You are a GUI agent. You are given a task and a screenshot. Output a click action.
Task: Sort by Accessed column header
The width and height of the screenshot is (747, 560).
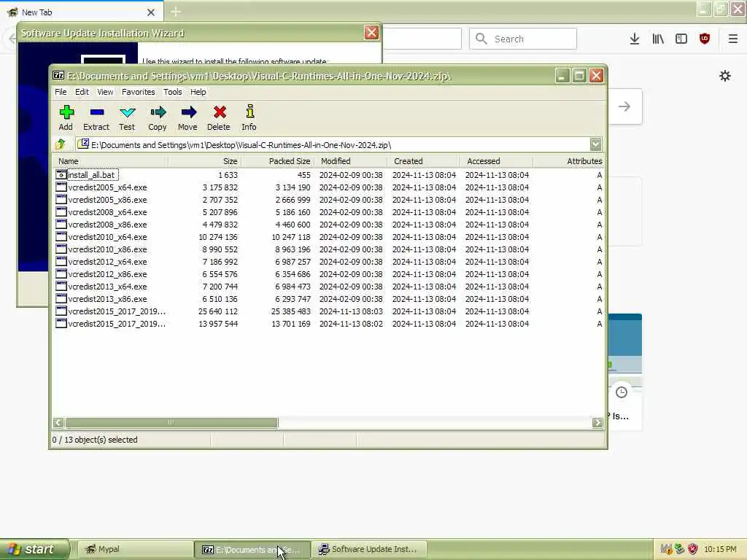coord(496,161)
